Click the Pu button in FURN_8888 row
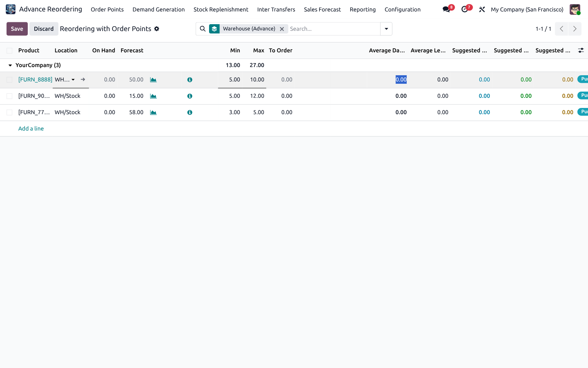Screen dimensions: 588x368 583,79
